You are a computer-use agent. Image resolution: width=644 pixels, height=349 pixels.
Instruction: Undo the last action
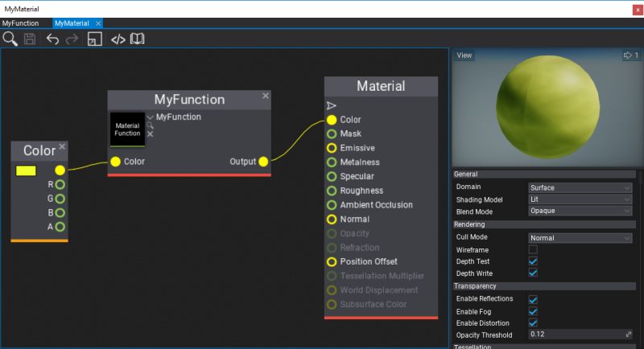[x=52, y=39]
